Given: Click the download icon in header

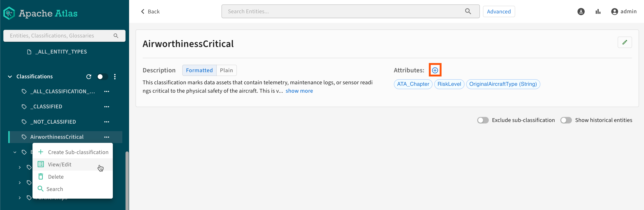Looking at the screenshot, I should tap(581, 12).
